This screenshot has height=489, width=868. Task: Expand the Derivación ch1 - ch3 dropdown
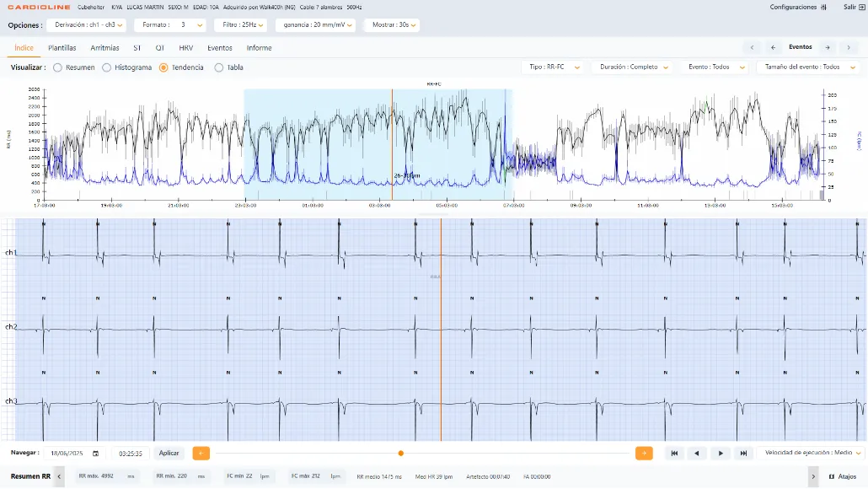pos(87,25)
